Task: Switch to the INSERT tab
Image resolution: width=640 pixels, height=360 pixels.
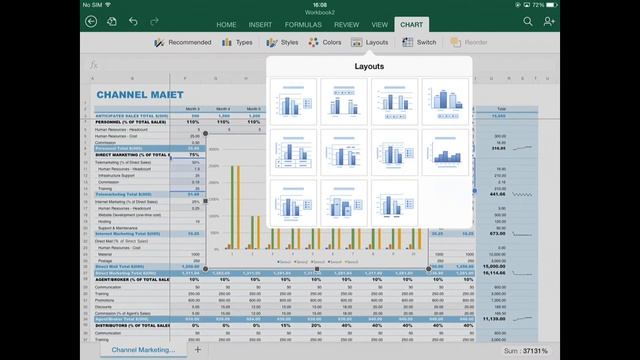Action: click(x=260, y=25)
